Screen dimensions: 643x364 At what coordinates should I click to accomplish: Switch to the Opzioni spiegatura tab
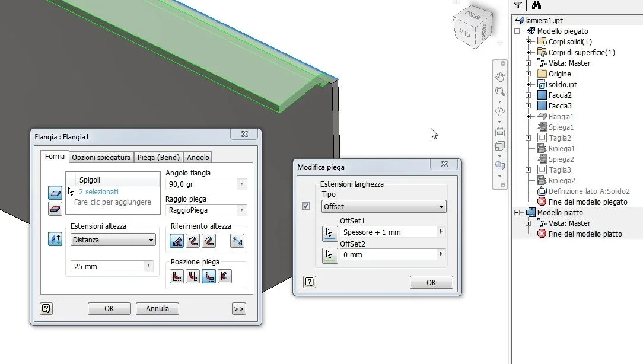click(x=101, y=158)
